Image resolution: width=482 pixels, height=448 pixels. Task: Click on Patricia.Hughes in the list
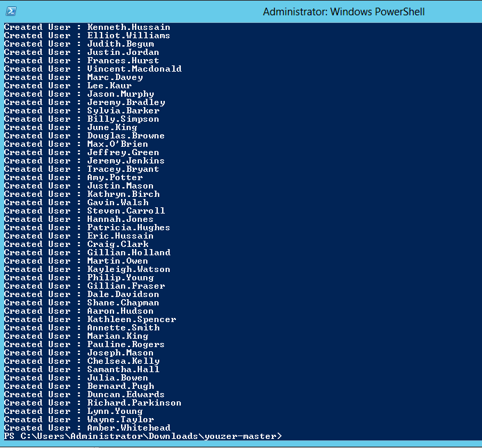(128, 227)
